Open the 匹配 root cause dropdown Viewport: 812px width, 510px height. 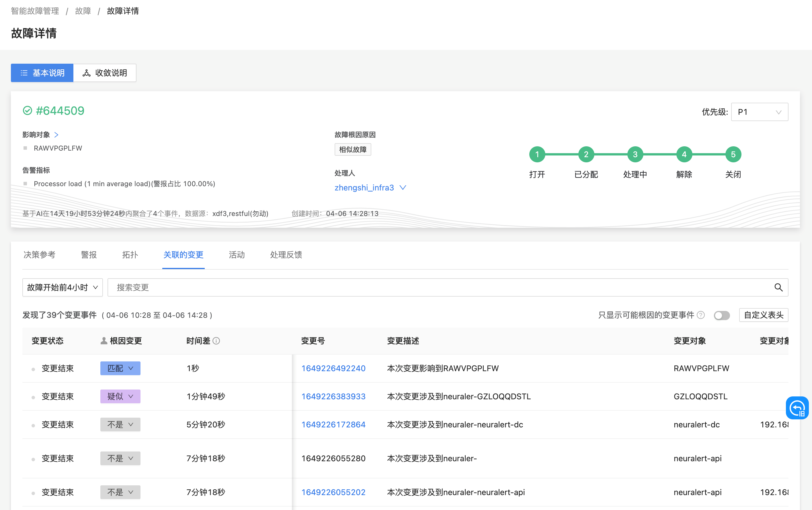pyautogui.click(x=120, y=368)
